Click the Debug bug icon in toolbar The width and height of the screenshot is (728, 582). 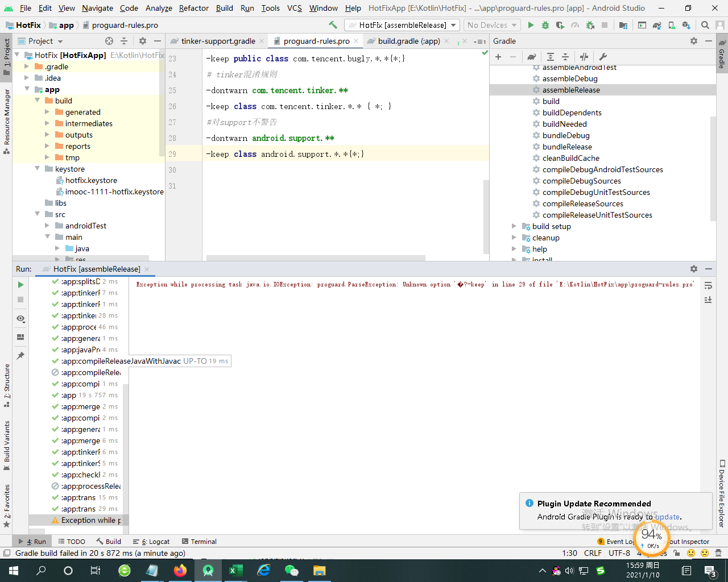pyautogui.click(x=545, y=25)
